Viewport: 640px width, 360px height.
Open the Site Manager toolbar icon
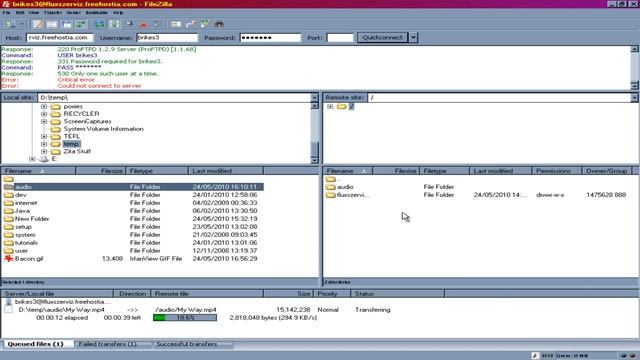click(x=11, y=24)
